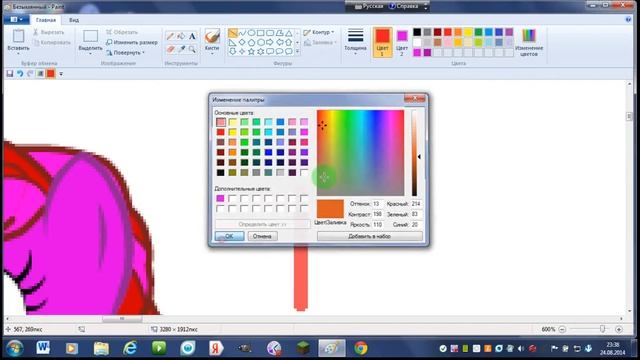The width and height of the screenshot is (640, 360).
Task: Choose the Curve shape in the shapes gallery
Action: tap(242, 33)
